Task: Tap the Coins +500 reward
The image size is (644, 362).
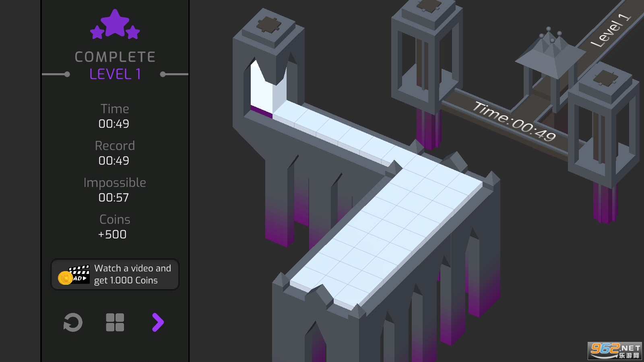Action: [x=112, y=234]
